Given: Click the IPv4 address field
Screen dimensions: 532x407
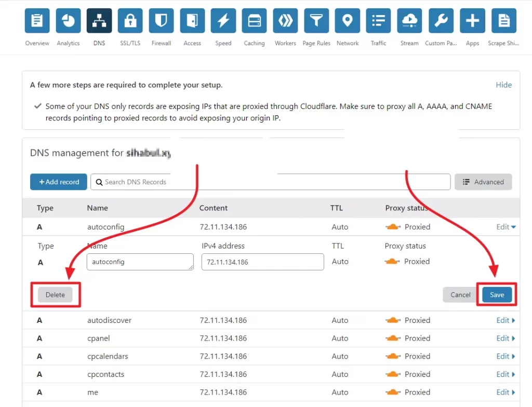Looking at the screenshot, I should coord(262,262).
